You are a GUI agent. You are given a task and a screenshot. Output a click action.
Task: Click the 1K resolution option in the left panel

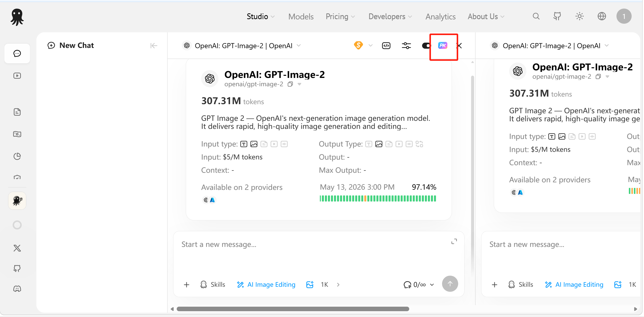pyautogui.click(x=324, y=285)
